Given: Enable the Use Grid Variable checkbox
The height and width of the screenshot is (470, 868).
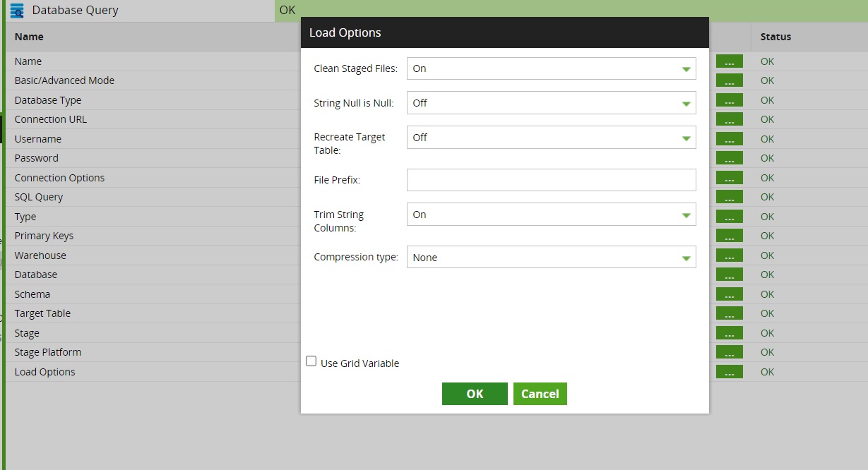Looking at the screenshot, I should point(311,361).
